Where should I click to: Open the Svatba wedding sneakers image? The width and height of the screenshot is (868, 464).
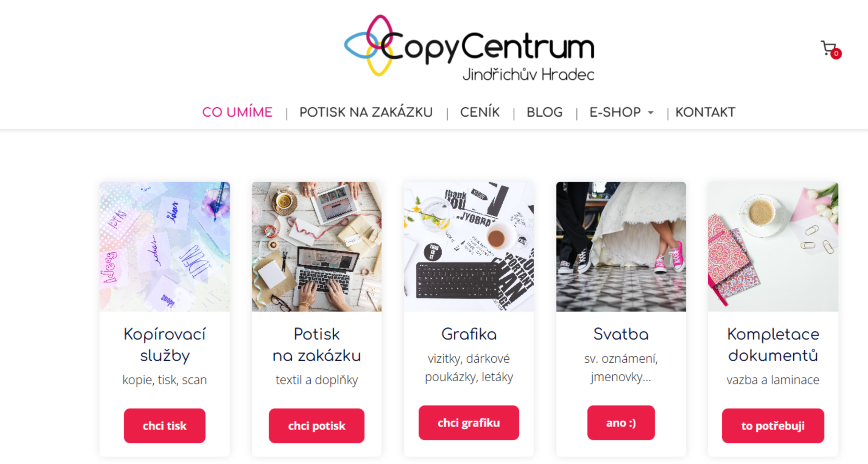[x=621, y=247]
